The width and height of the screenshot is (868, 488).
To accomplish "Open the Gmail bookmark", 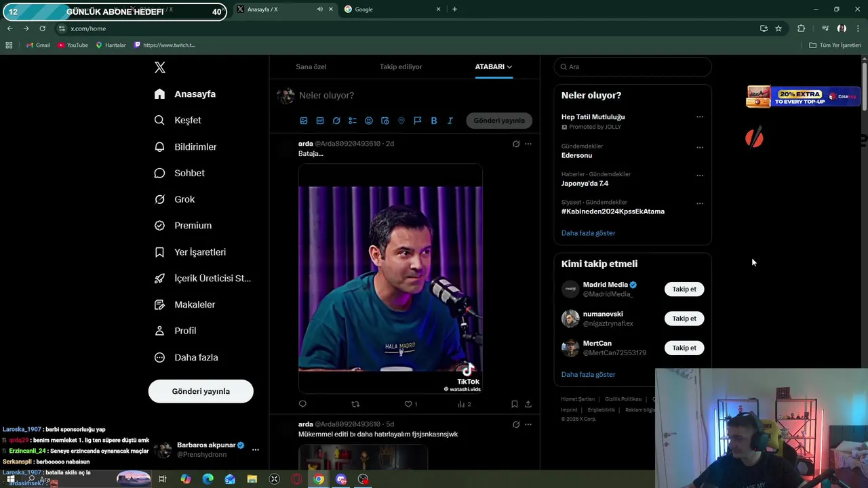I will [x=38, y=45].
